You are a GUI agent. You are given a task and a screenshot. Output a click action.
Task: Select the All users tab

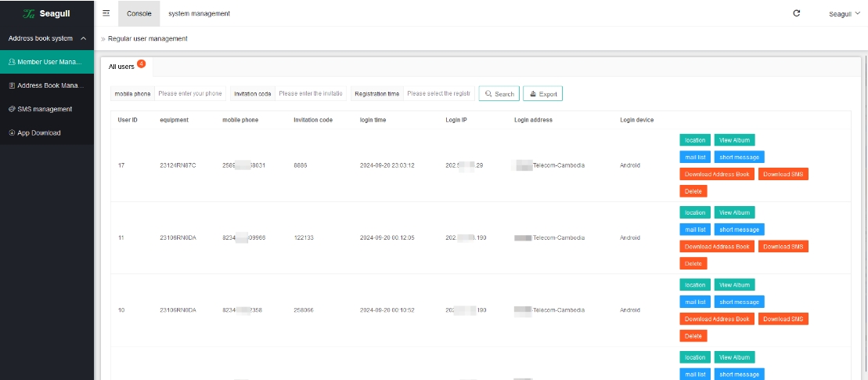[x=122, y=67]
